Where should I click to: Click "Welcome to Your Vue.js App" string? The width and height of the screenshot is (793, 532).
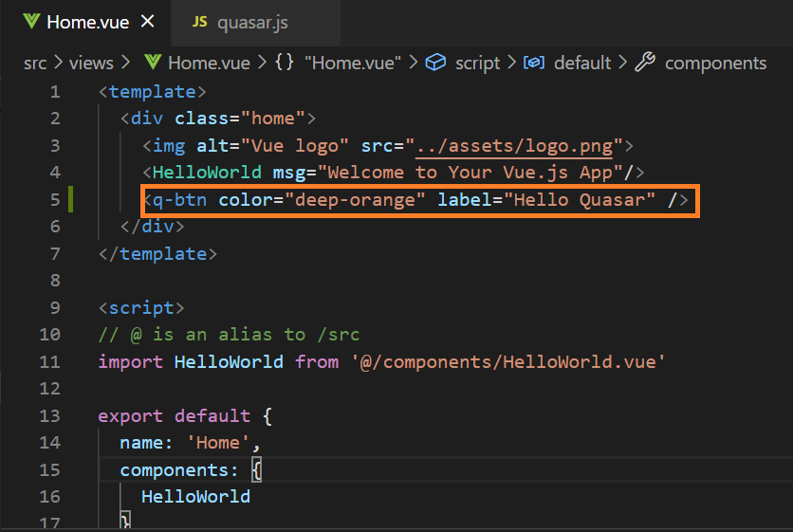coord(470,173)
